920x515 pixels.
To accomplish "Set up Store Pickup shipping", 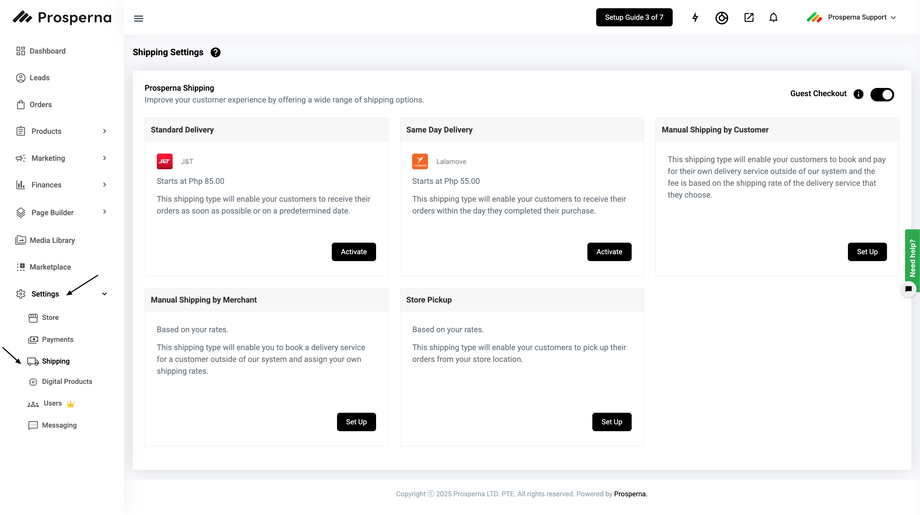I will (611, 422).
